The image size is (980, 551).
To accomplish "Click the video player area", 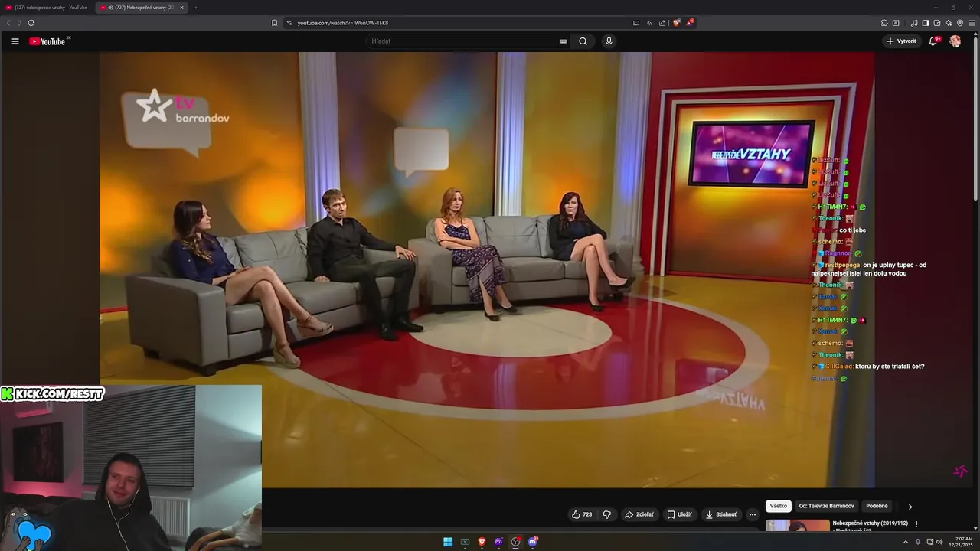I will pyautogui.click(x=487, y=269).
